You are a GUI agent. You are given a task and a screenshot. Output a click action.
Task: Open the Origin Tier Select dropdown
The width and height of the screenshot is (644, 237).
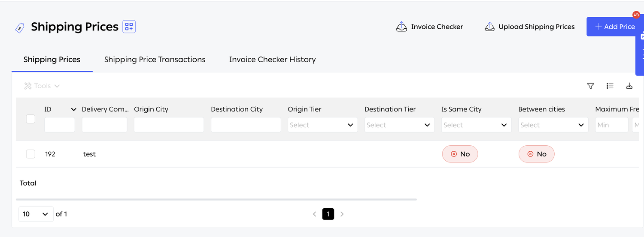[322, 125]
